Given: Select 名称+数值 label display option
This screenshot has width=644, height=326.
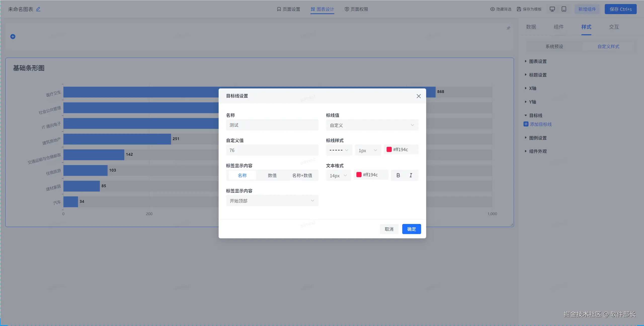Looking at the screenshot, I should (302, 175).
